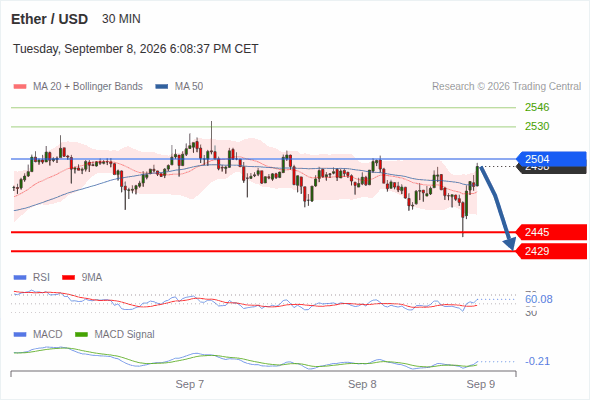Click the Sep 7 date axis label
The image size is (590, 400).
pos(190,384)
